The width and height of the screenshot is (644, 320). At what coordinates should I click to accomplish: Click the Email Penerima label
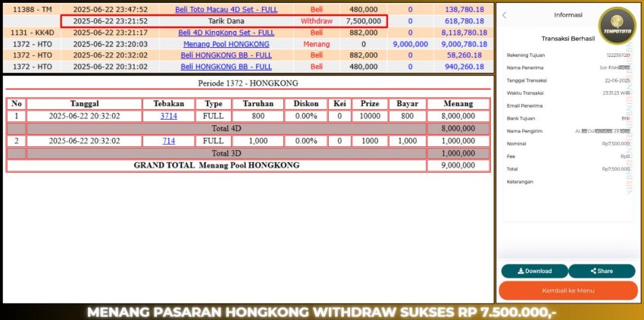[524, 105]
